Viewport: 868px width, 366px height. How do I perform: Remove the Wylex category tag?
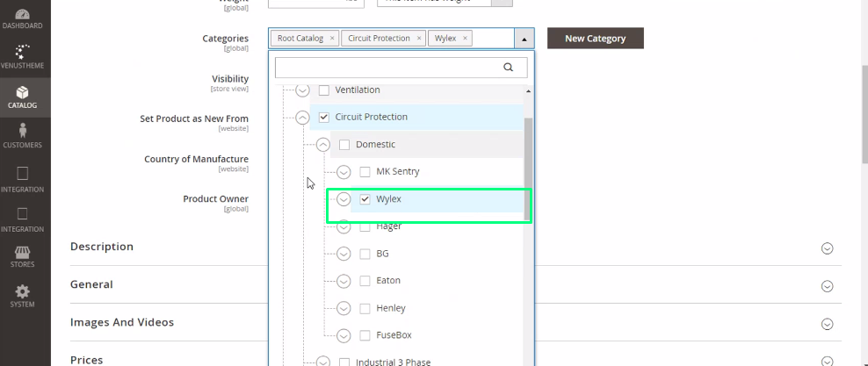pyautogui.click(x=465, y=38)
